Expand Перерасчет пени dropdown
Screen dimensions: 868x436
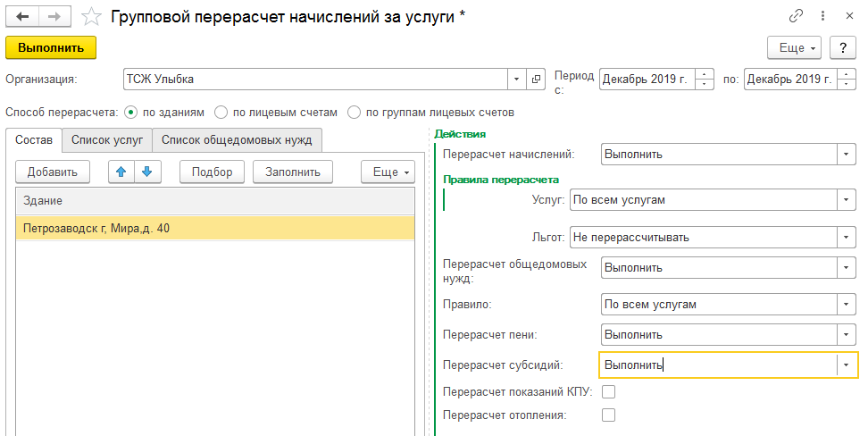click(x=846, y=335)
